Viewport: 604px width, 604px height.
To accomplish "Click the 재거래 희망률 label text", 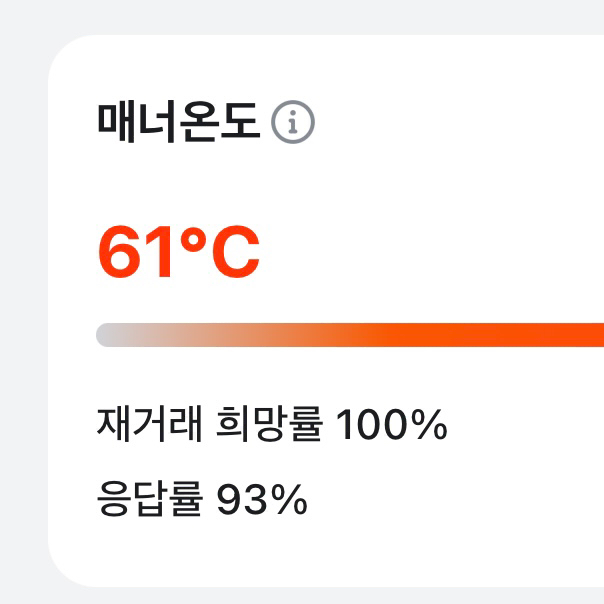I will [x=210, y=427].
